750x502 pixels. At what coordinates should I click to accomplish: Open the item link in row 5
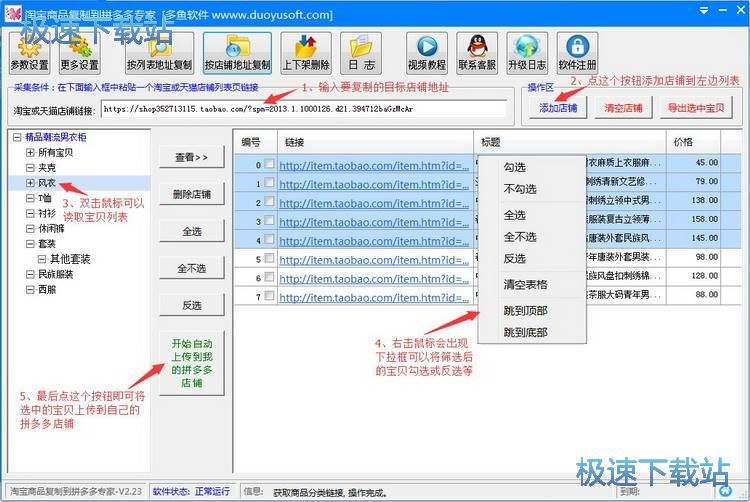coord(374,260)
